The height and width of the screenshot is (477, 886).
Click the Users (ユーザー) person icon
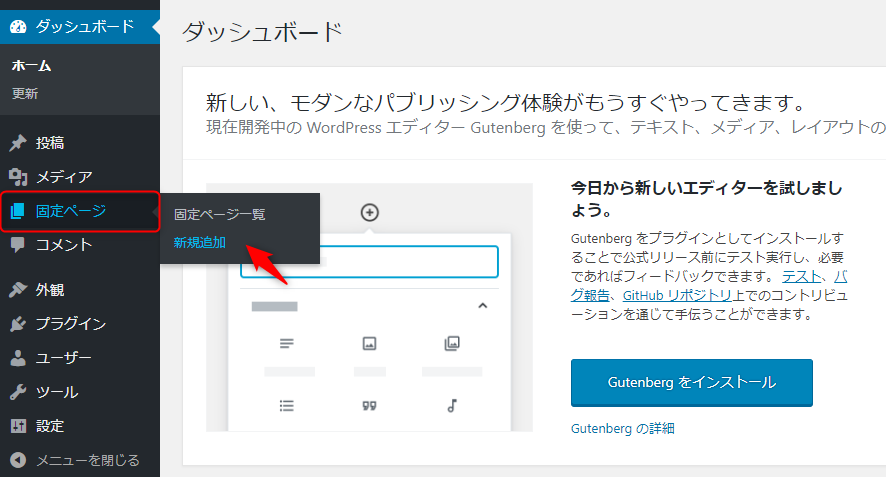pyautogui.click(x=18, y=358)
